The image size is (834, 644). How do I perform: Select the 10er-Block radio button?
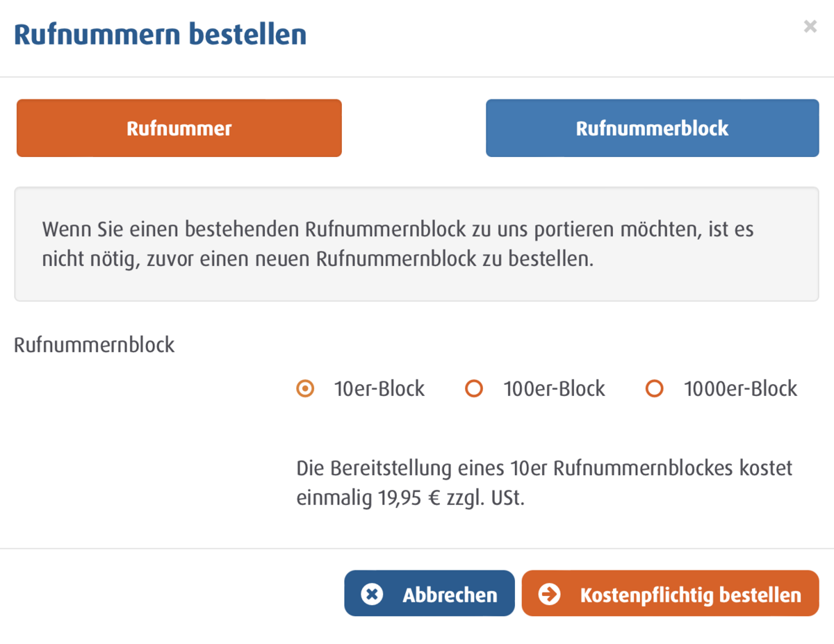click(x=304, y=389)
